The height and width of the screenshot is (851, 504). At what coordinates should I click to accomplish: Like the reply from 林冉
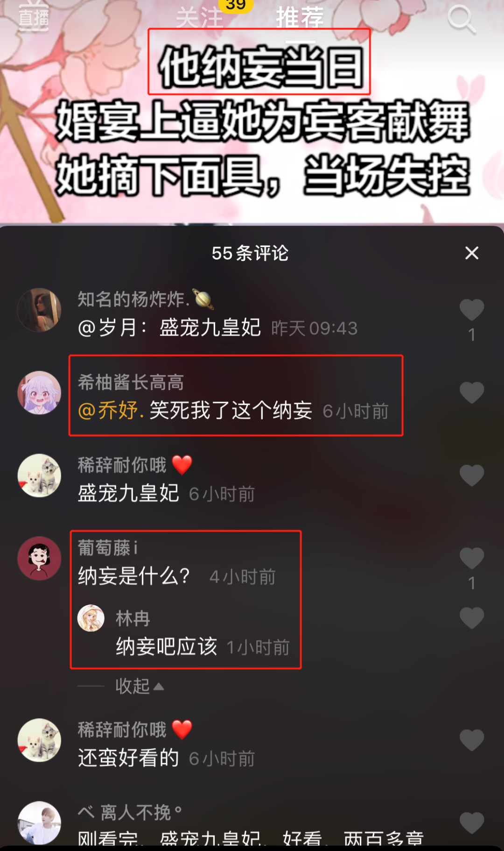(x=472, y=618)
